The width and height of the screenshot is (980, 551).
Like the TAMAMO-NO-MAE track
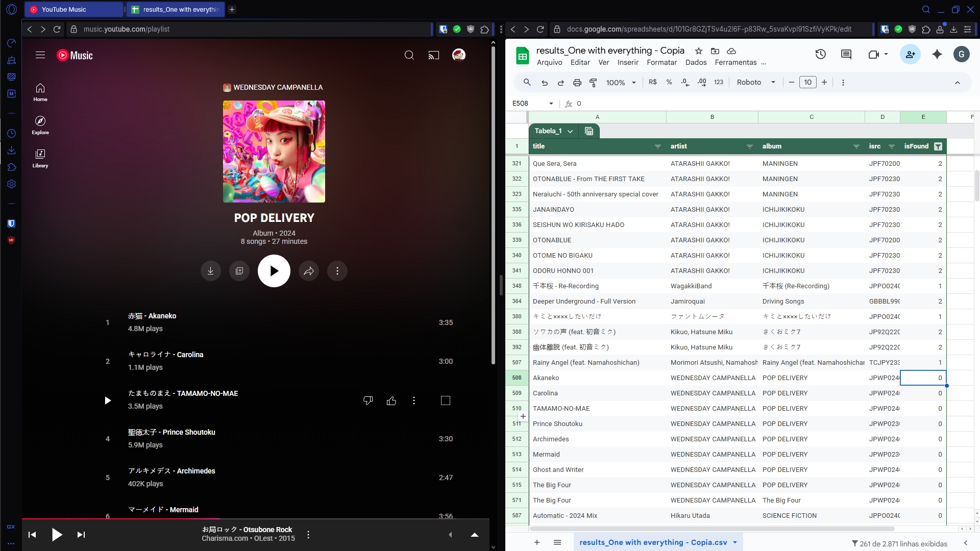pyautogui.click(x=391, y=400)
